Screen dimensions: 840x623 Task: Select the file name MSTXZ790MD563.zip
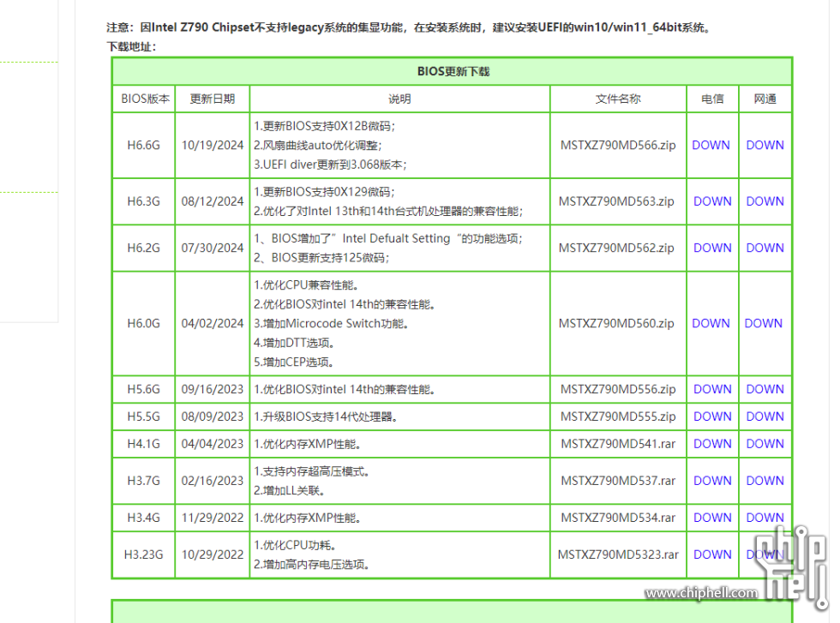click(x=616, y=202)
